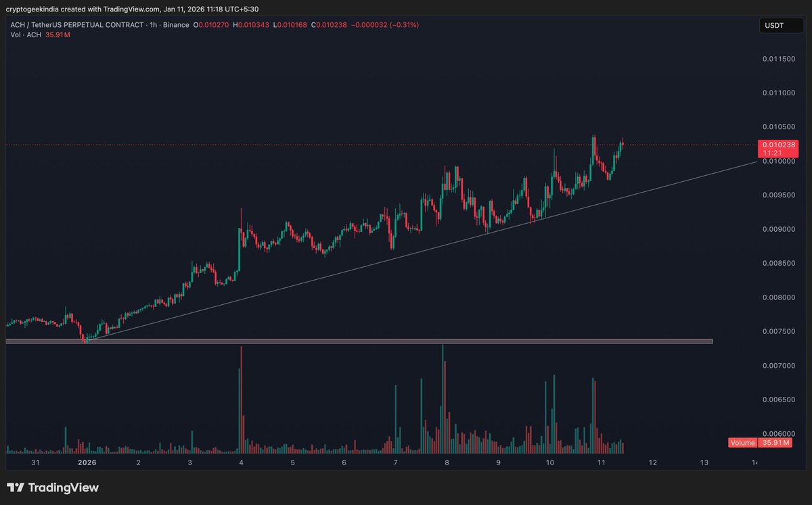
Task: Click the date label 8 on time axis
Action: [447, 463]
